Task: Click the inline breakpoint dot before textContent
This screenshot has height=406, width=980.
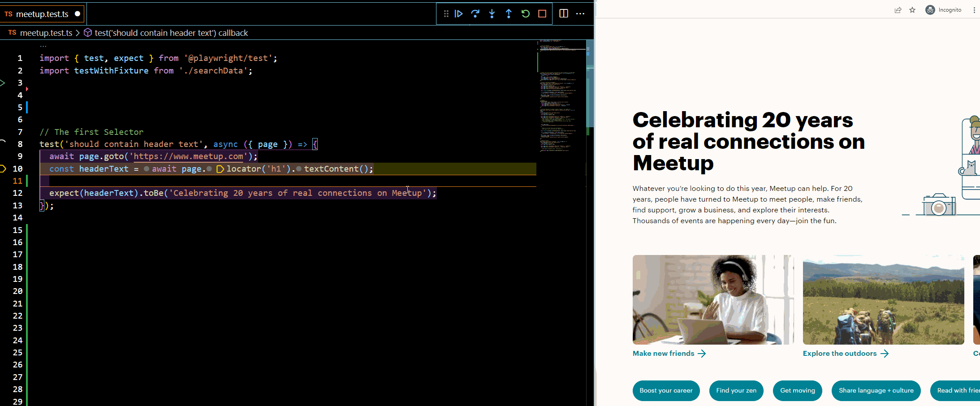Action: pos(299,169)
